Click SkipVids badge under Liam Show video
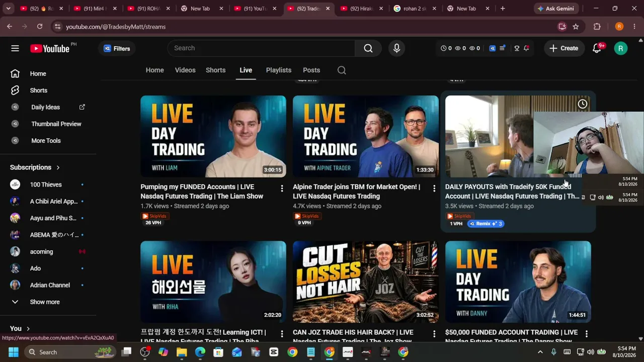644x362 pixels. click(155, 216)
